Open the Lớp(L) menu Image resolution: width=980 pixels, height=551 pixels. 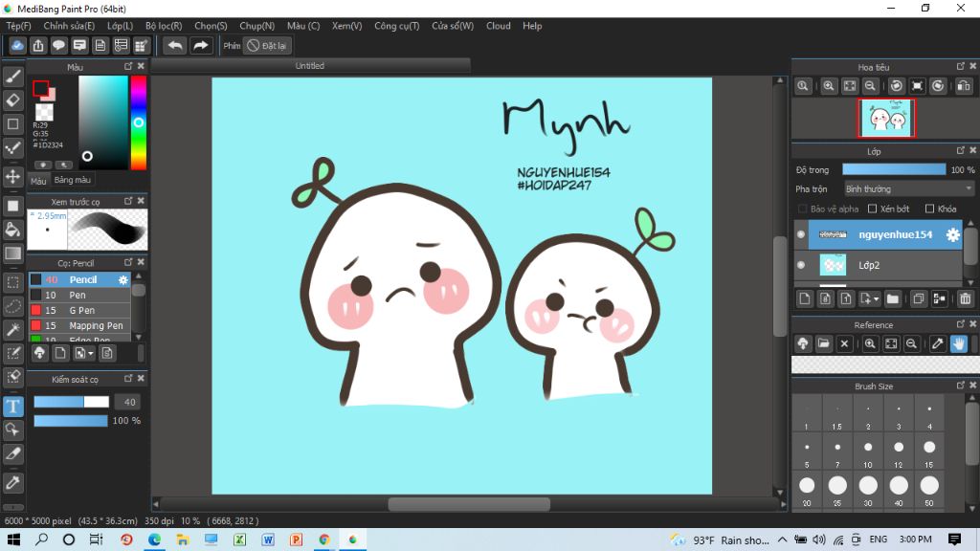click(x=120, y=26)
